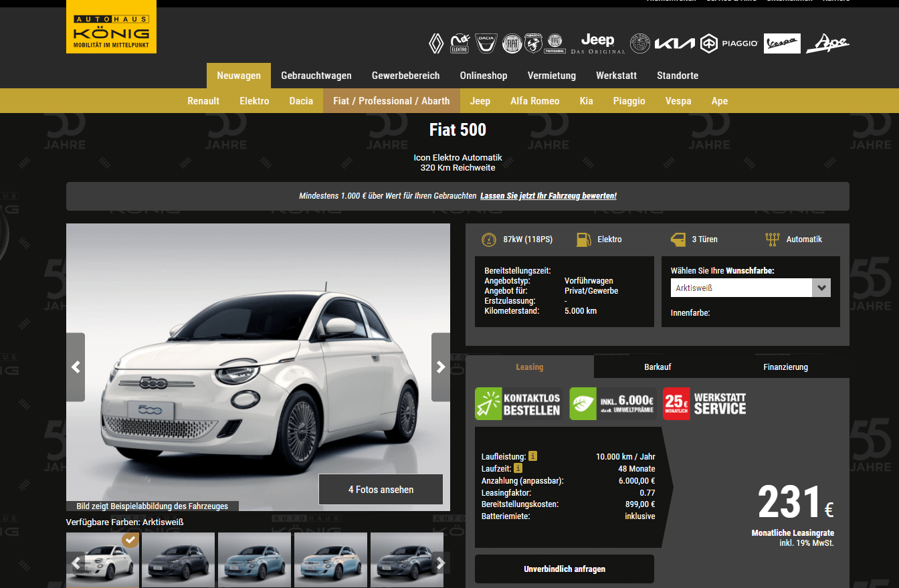899x588 pixels.
Task: Open the Gewerbebereich menu
Action: 406,76
